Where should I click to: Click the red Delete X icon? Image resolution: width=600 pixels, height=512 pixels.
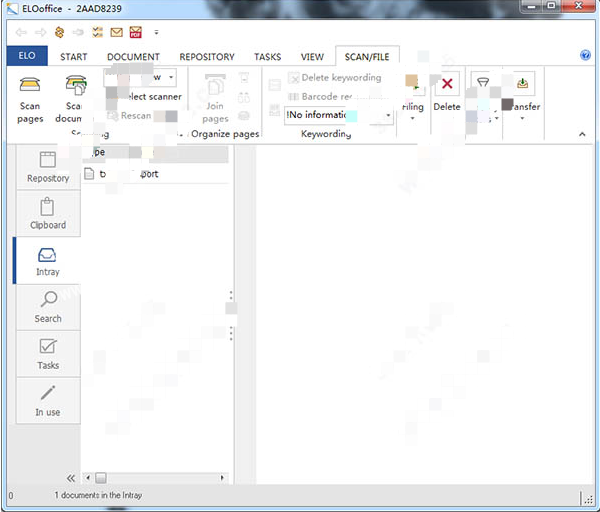pos(447,84)
